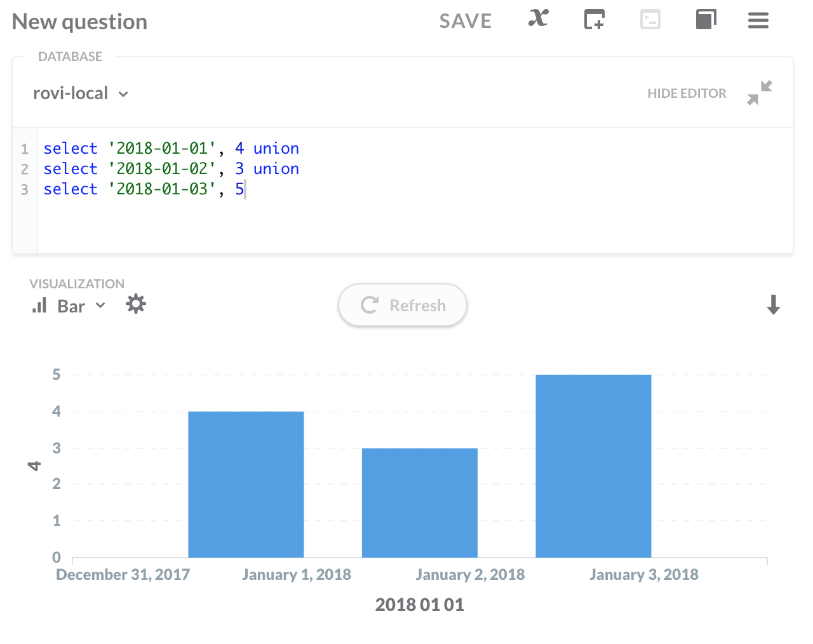813x644 pixels.
Task: Open the variables sidebar with the x icon
Action: (538, 20)
